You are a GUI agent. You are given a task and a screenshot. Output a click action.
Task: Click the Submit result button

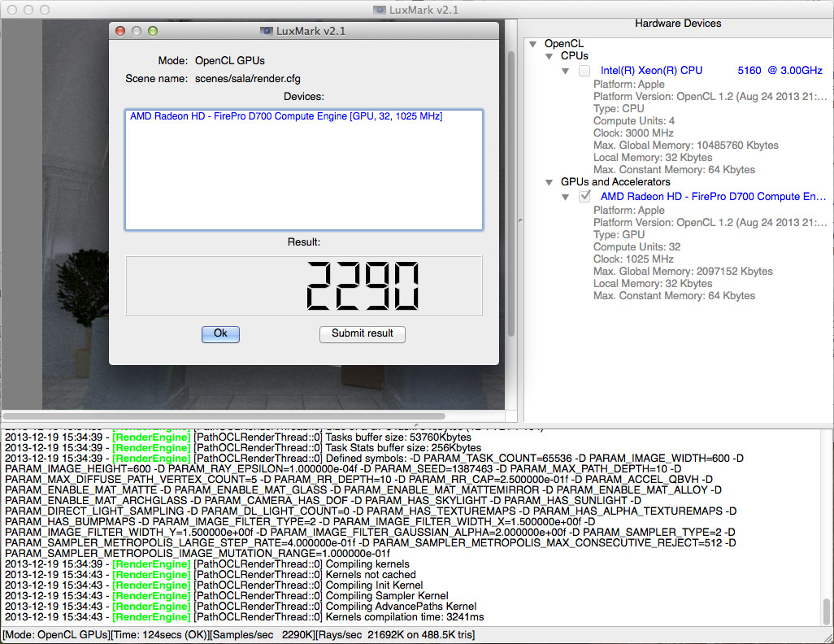tap(363, 333)
